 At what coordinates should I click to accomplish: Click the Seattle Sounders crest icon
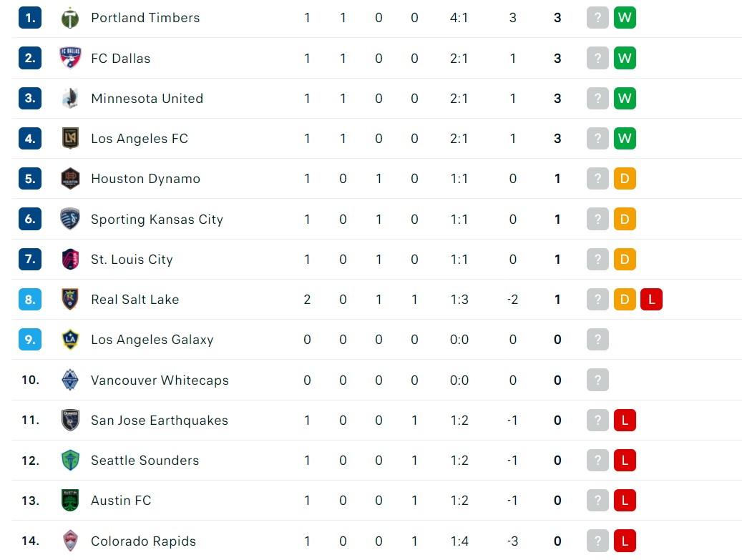coord(70,460)
